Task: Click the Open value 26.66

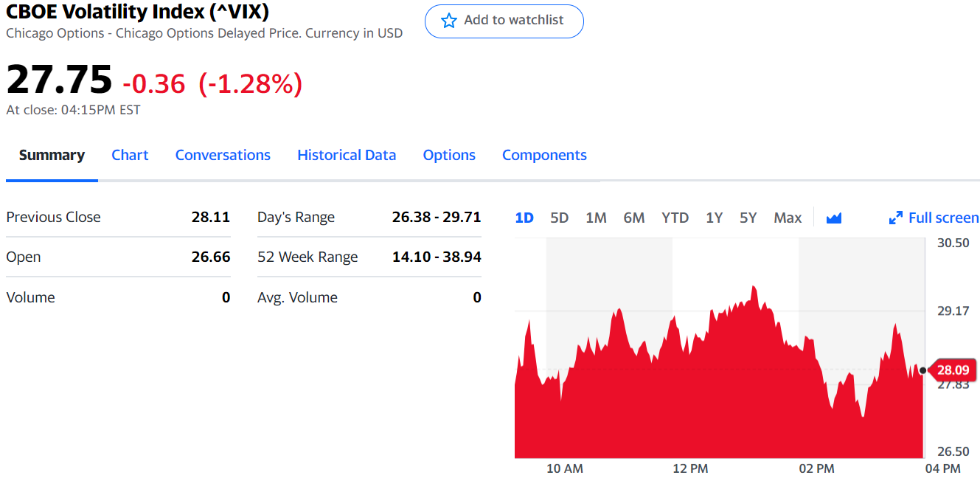Action: click(211, 257)
